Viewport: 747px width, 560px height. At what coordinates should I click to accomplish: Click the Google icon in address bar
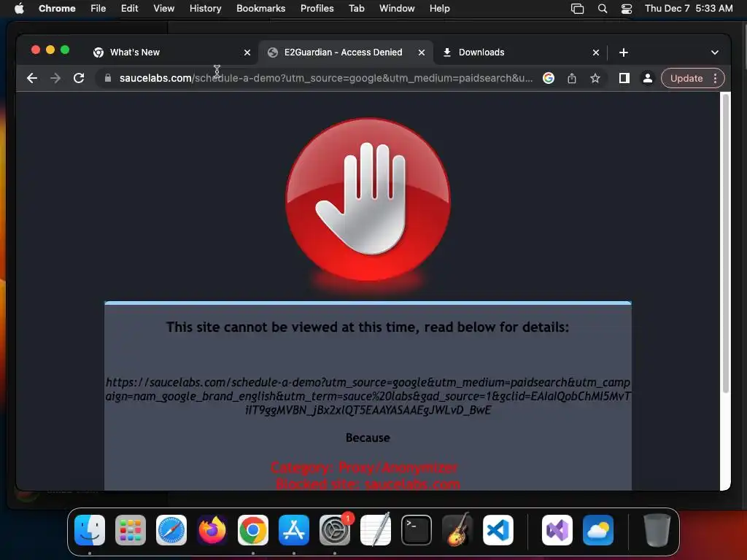click(x=549, y=78)
